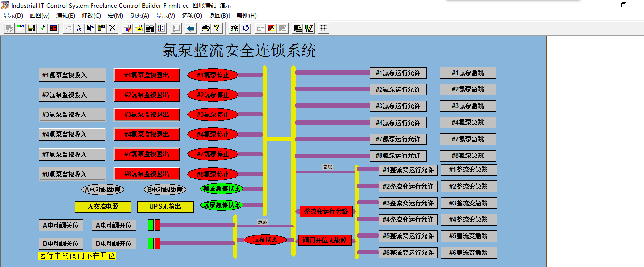The image size is (644, 267).
Task: Click the new document toolbar icon
Action: tap(20, 28)
